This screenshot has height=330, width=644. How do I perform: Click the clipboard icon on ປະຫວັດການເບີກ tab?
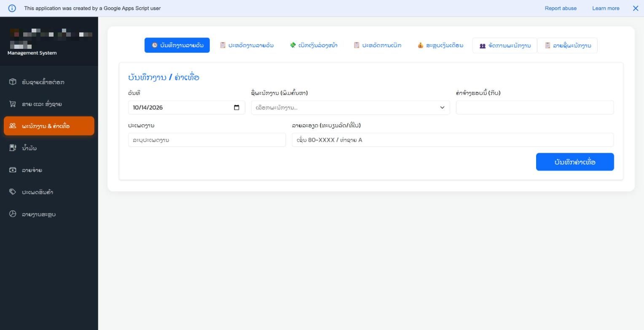(357, 45)
